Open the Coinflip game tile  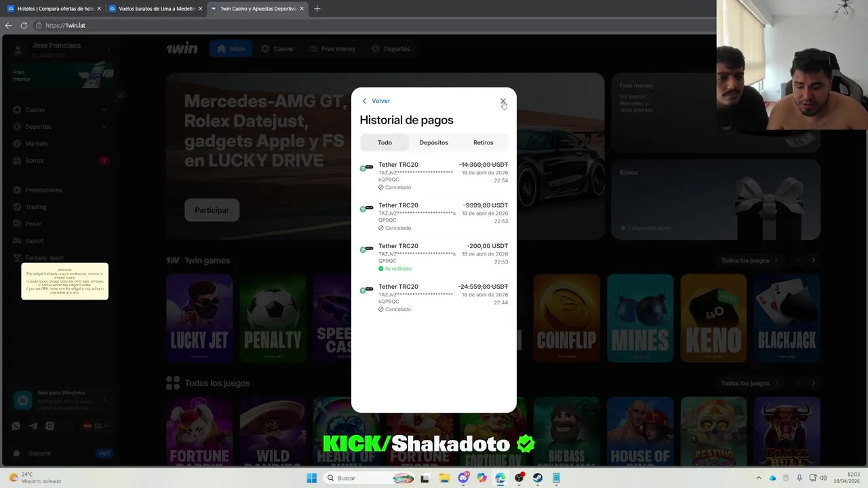[x=566, y=319]
